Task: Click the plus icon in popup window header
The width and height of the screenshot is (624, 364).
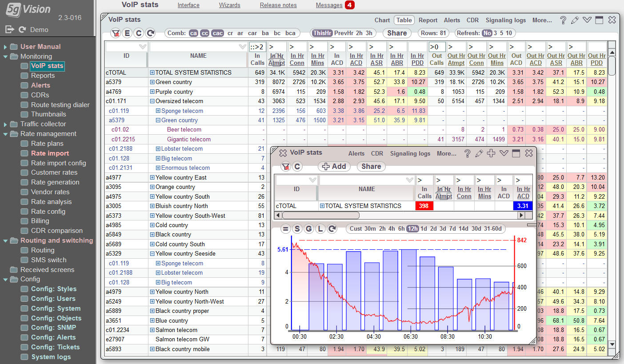Action: (491, 153)
